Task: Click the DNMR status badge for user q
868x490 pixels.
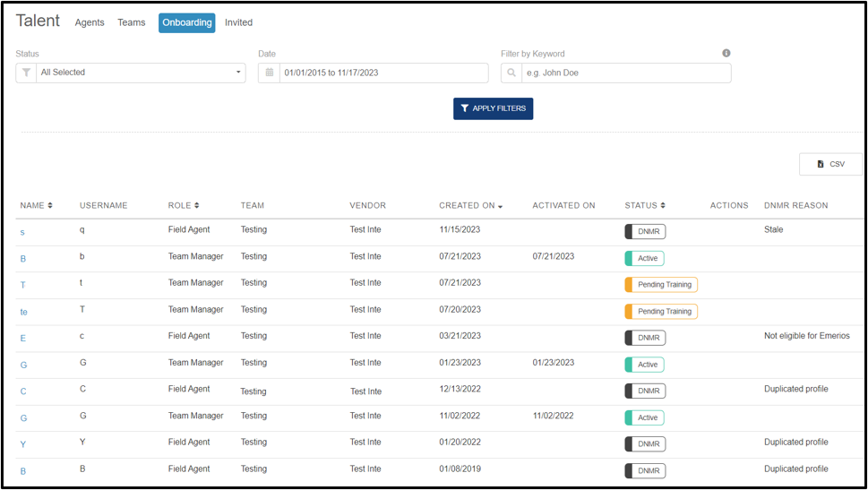Action: 646,231
